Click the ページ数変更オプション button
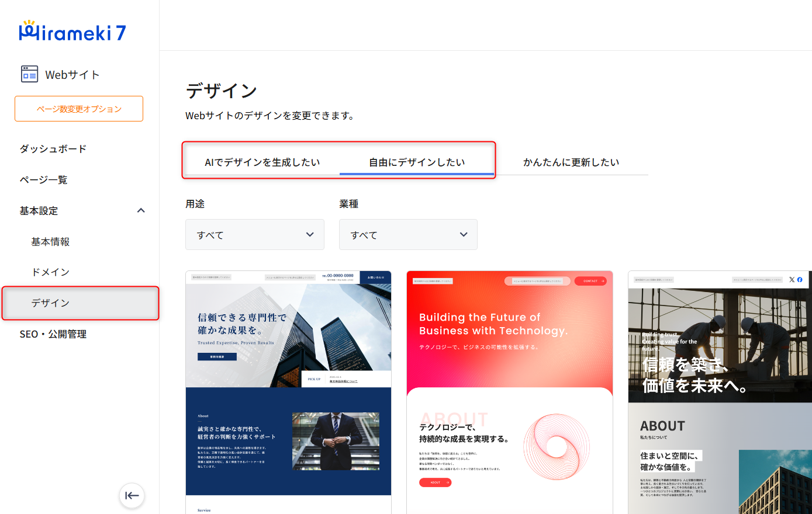The width and height of the screenshot is (812, 514). coord(79,109)
